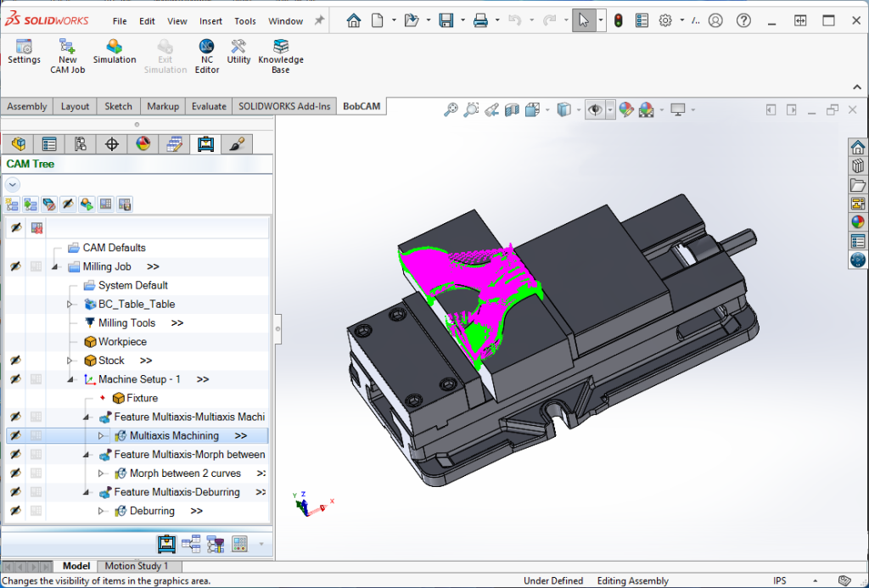Toggle visibility for the Multiaxis Machining operation row
The height and width of the screenshot is (588, 869).
click(x=14, y=434)
